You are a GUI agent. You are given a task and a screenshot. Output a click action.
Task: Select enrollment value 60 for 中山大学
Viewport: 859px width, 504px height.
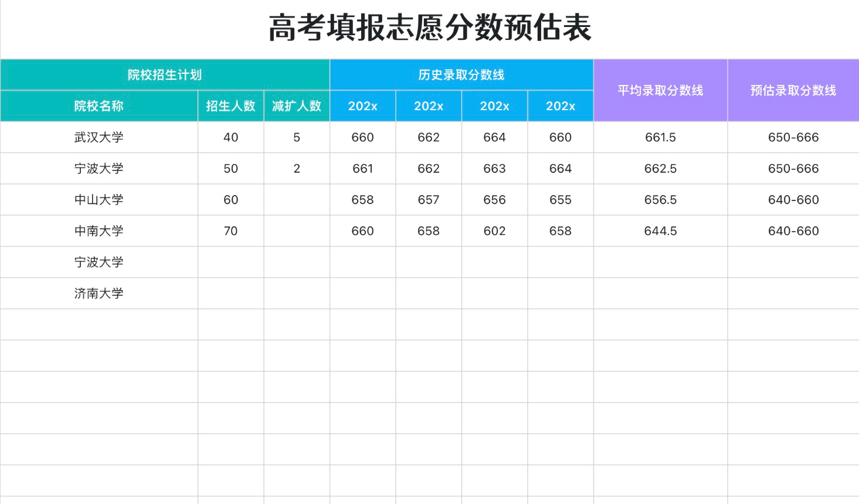(231, 200)
